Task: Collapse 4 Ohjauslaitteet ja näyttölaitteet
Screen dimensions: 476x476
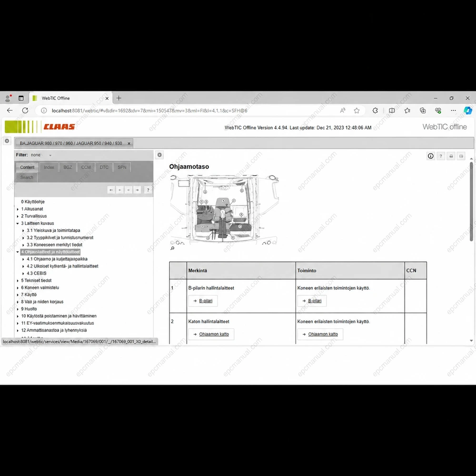Action: pos(18,252)
